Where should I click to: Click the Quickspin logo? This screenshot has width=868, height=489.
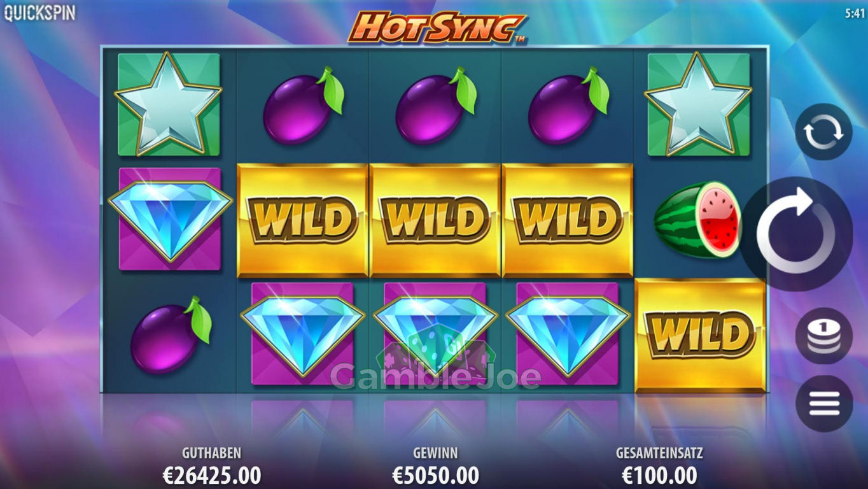39,13
